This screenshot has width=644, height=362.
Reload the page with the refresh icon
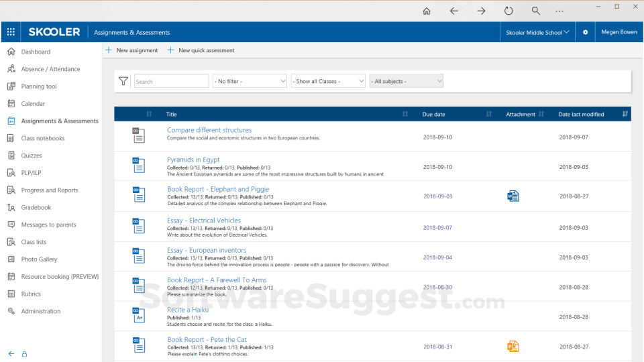(508, 11)
